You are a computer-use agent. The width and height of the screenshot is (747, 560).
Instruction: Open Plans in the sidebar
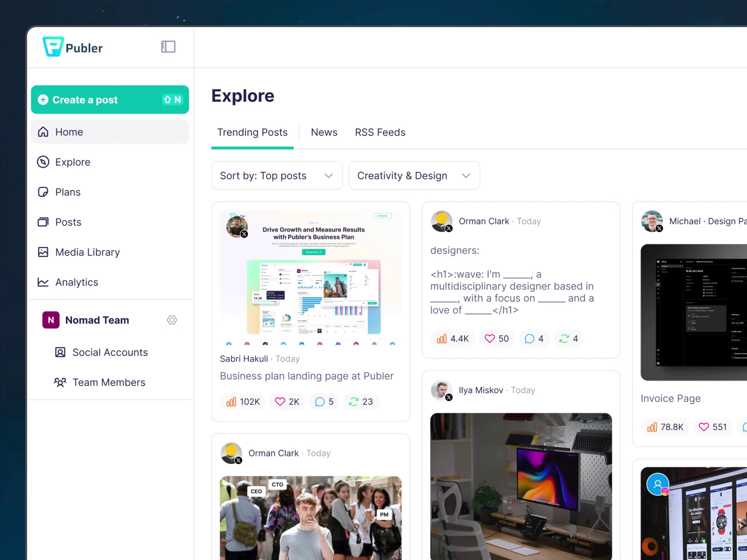[110, 192]
